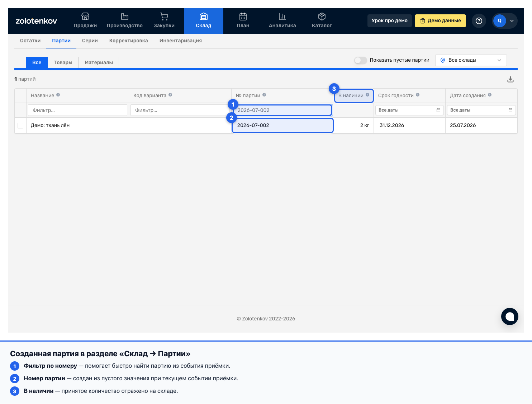
Task: Select the Товары filter tab
Action: tap(63, 62)
